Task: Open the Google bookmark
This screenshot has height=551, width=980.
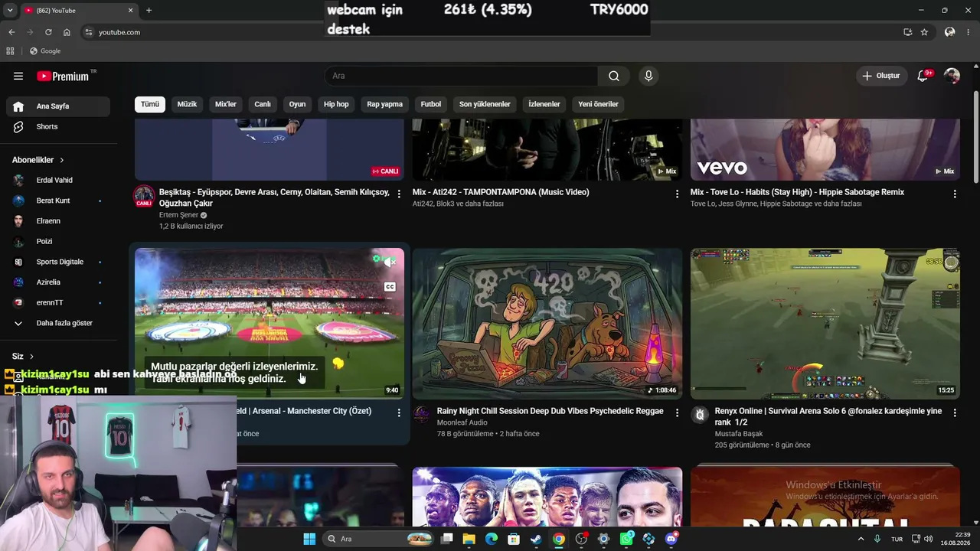Action: tap(45, 51)
